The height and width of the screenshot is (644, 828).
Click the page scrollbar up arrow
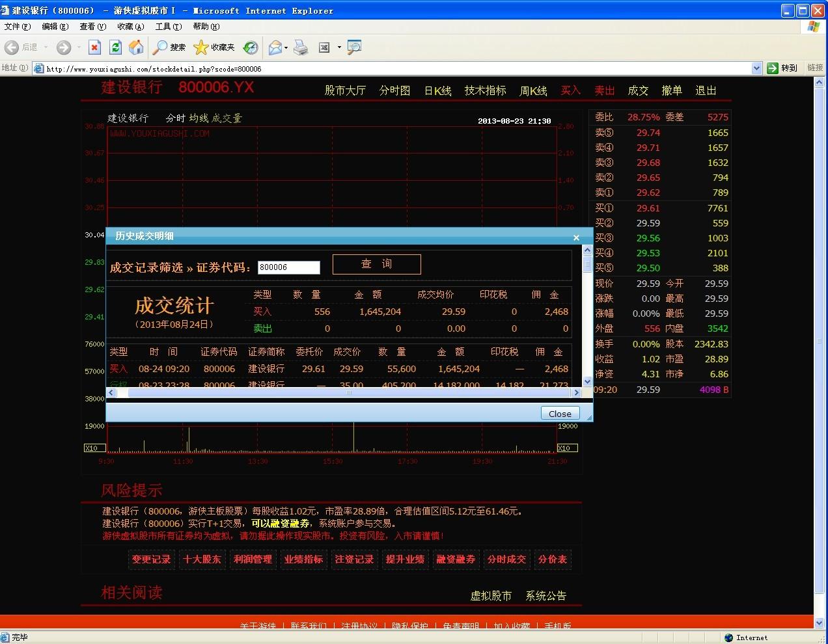click(819, 82)
